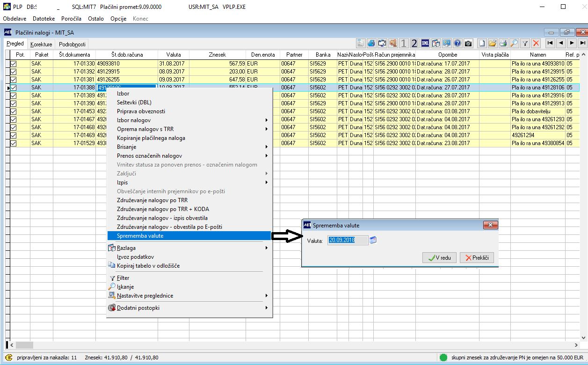Choose Sprememba valute in context menu

click(189, 236)
